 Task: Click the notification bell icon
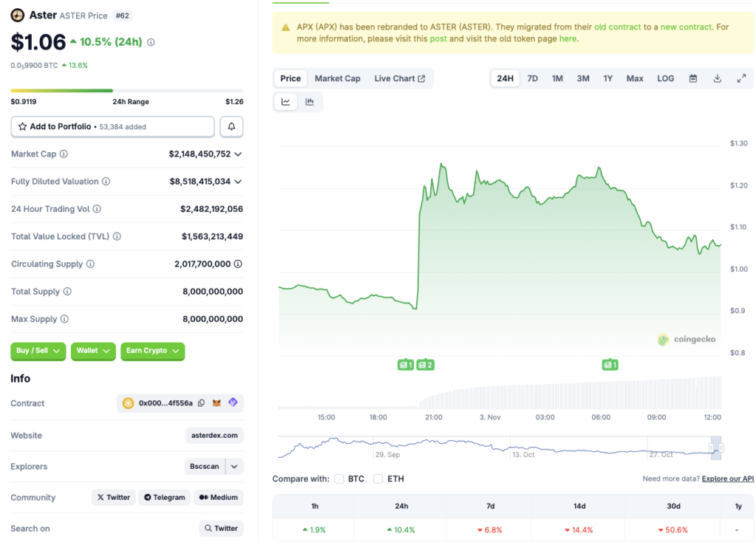pyautogui.click(x=231, y=126)
